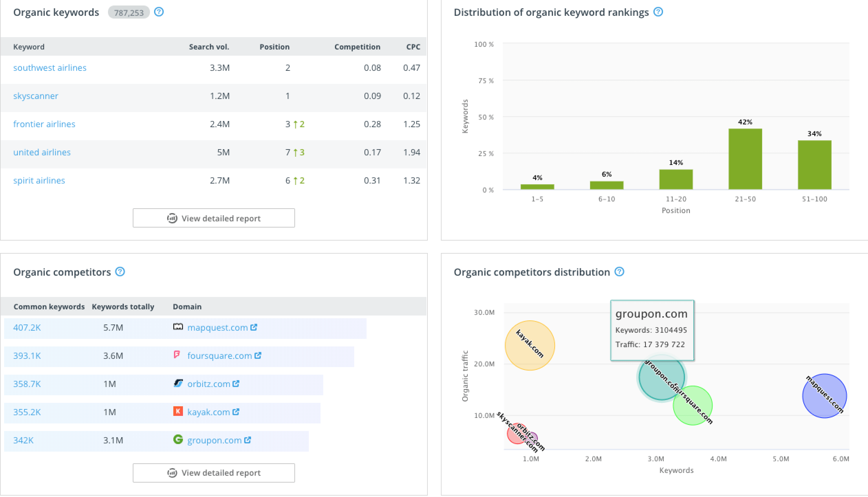Open the mapquest.com domain link

(x=218, y=328)
